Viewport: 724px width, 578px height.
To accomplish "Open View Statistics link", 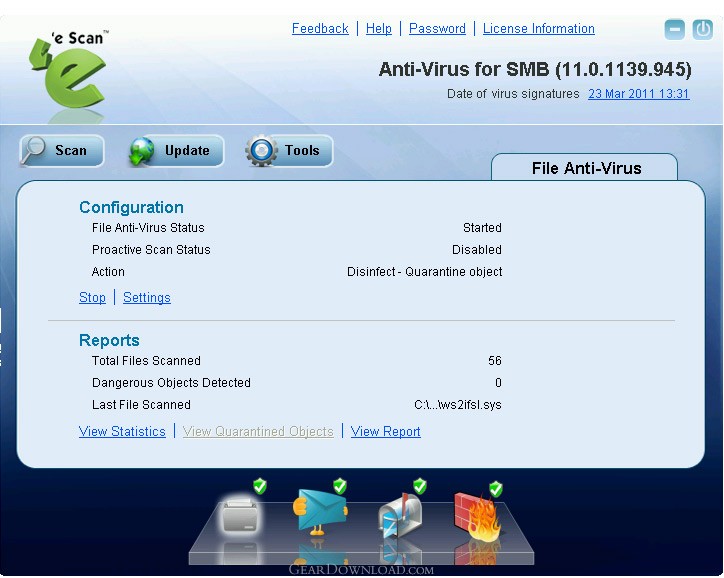I will point(122,431).
